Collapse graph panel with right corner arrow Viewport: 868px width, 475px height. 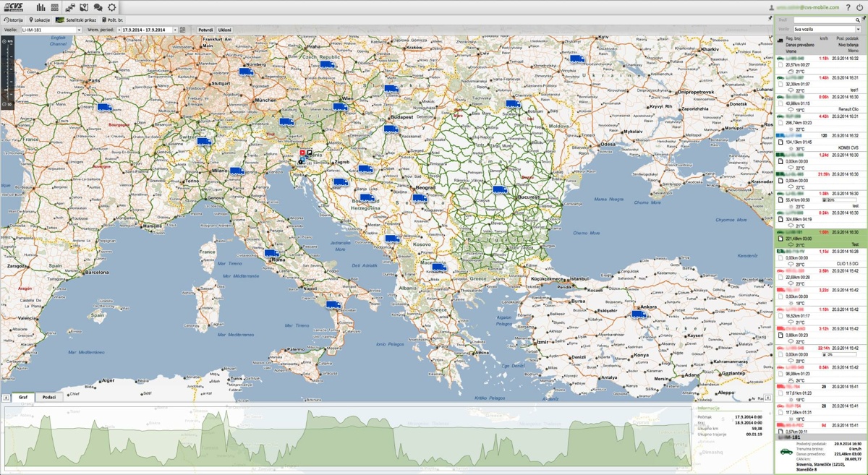click(x=768, y=398)
